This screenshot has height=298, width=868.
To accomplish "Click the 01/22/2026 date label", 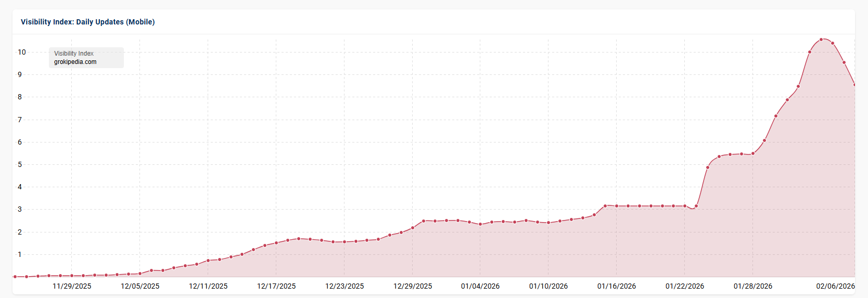I will tap(685, 286).
